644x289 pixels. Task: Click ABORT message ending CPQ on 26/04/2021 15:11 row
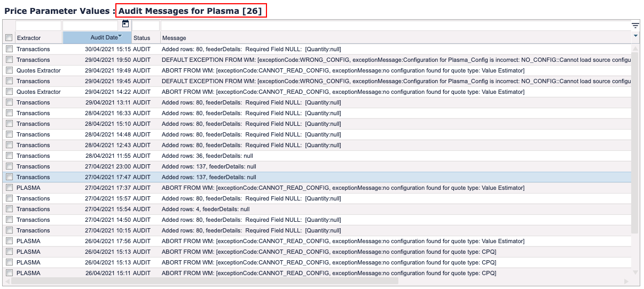329,273
